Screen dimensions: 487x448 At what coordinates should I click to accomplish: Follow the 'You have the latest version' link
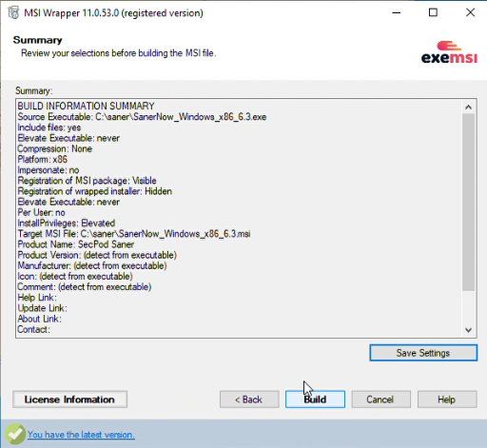pos(81,435)
